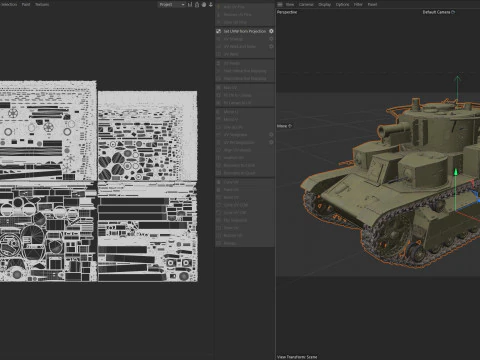480x360 pixels.
Task: Click the Paste UV icon
Action: [x=219, y=190]
